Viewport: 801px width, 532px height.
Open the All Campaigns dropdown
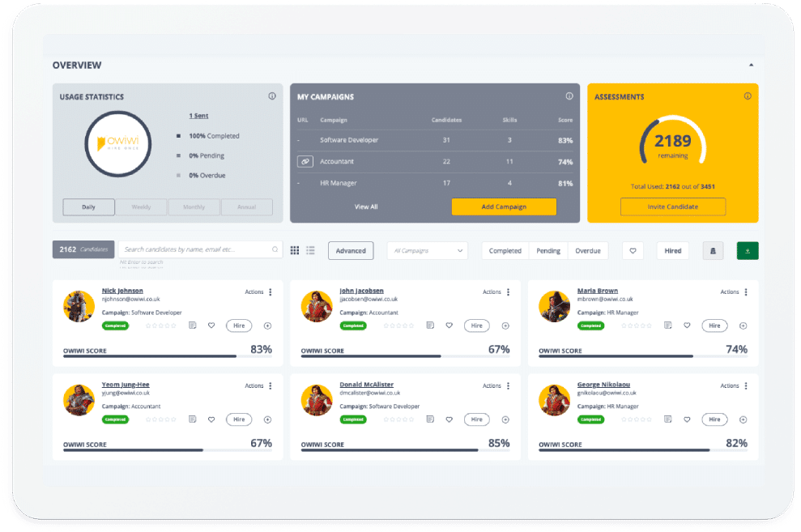click(427, 251)
